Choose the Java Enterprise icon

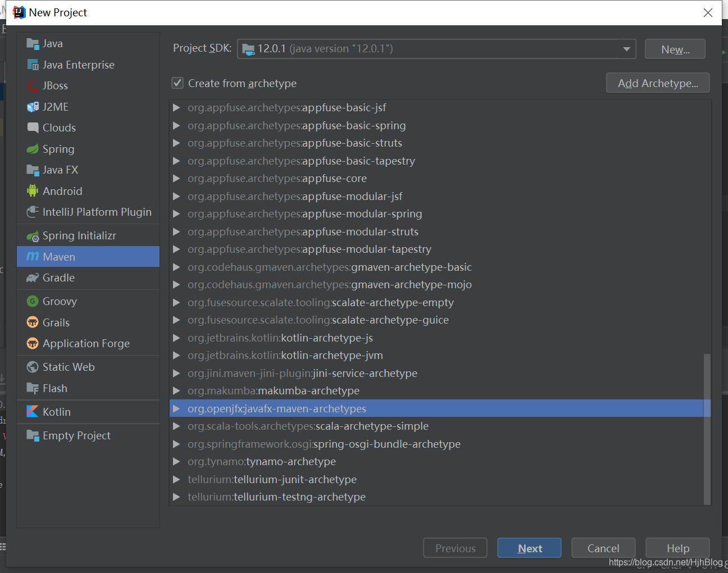tap(33, 65)
